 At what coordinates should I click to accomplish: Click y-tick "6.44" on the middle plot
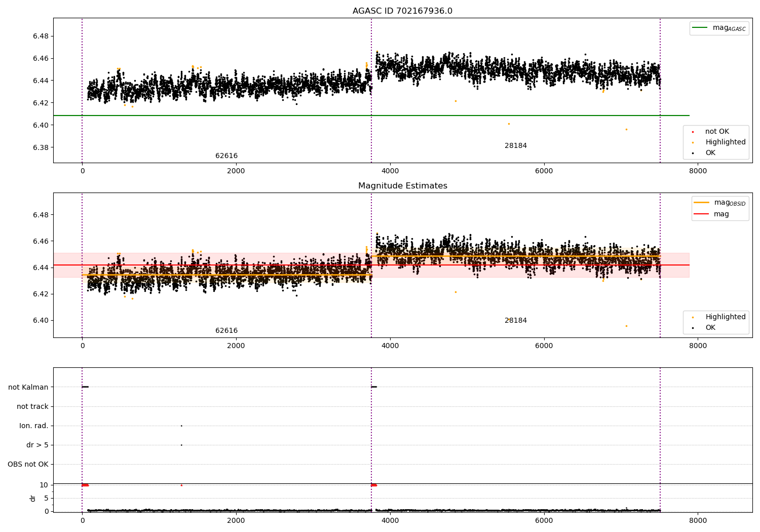[x=41, y=268]
